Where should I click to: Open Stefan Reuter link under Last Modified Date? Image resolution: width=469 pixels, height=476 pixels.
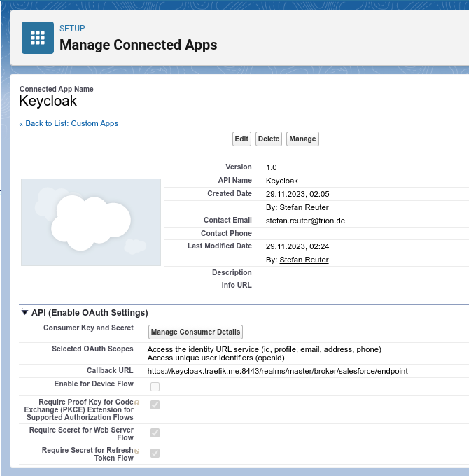[304, 260]
